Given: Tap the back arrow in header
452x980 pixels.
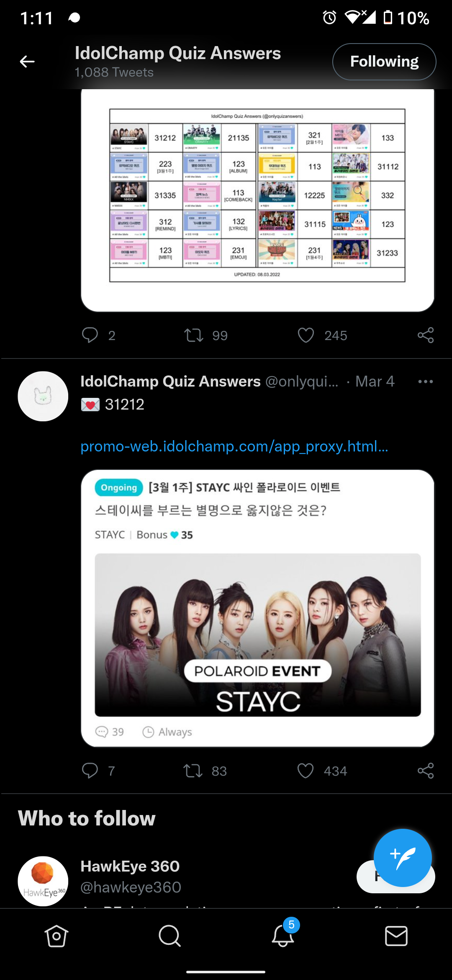Looking at the screenshot, I should 27,62.
